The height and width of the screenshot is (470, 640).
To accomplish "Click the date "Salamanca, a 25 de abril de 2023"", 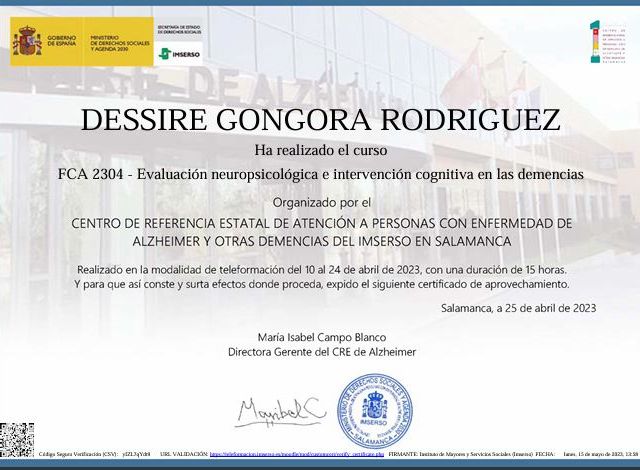I will (x=518, y=308).
